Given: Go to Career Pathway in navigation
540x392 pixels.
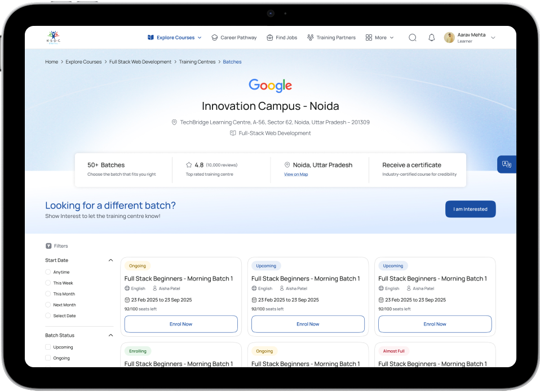Looking at the screenshot, I should coord(234,38).
